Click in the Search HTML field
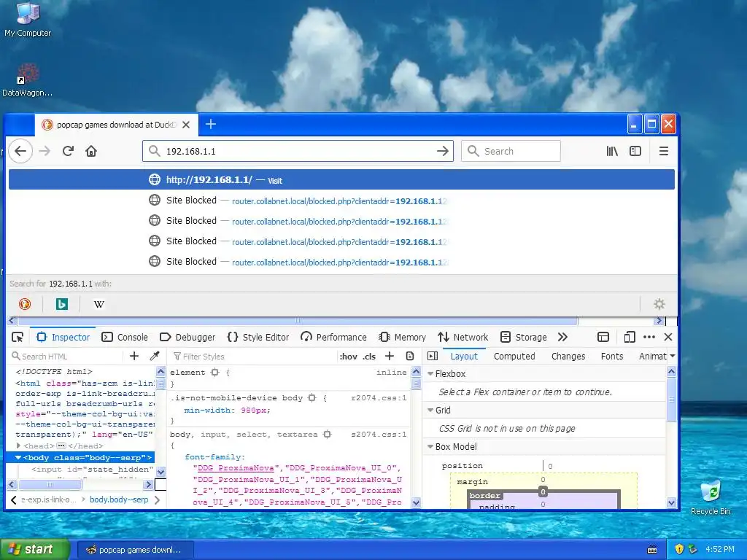The width and height of the screenshot is (747, 560). (66, 356)
